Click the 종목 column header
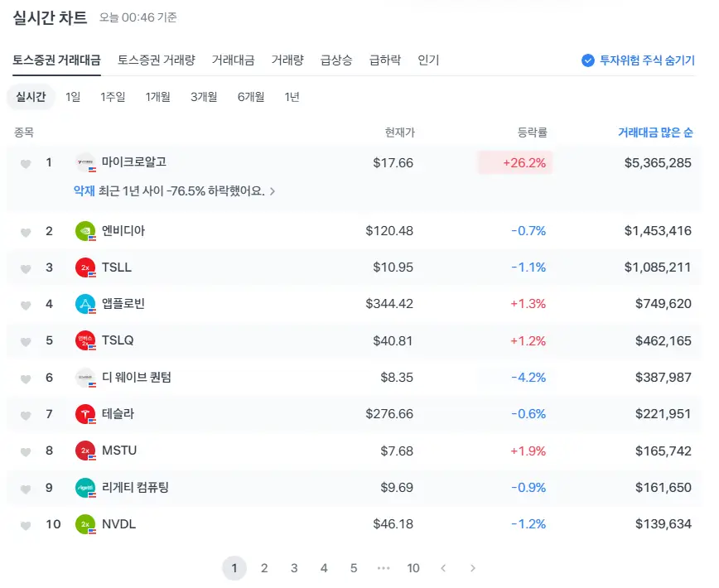Screen dimensions: 719x588 click(x=24, y=133)
